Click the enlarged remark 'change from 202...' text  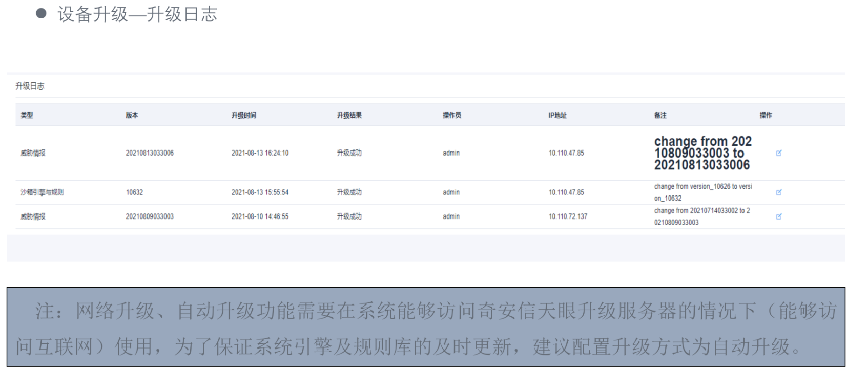coord(702,153)
